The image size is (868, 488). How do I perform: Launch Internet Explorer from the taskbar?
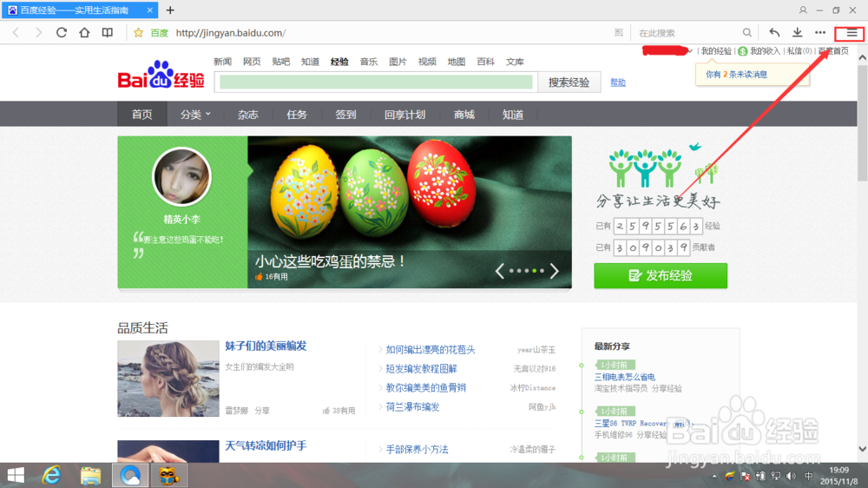coord(51,475)
